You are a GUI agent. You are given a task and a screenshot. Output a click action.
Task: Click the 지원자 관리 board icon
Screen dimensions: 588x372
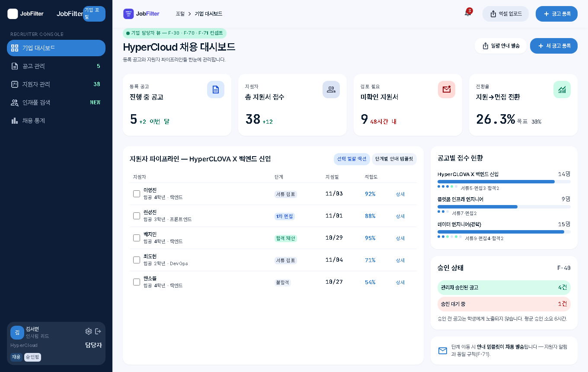pos(15,84)
